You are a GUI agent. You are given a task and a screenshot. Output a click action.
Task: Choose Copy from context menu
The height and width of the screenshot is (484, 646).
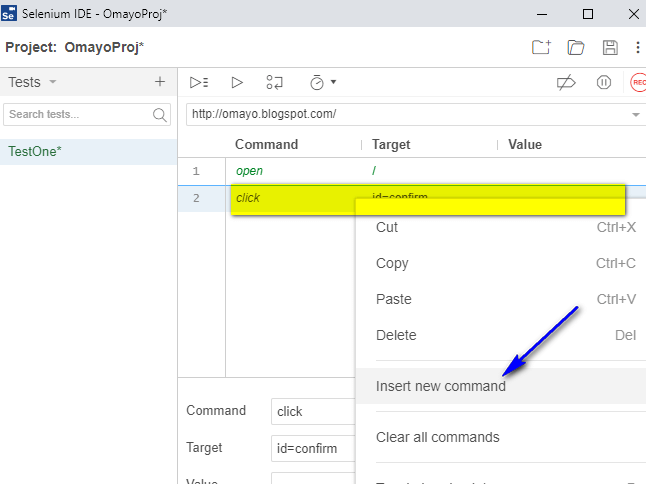(501, 263)
